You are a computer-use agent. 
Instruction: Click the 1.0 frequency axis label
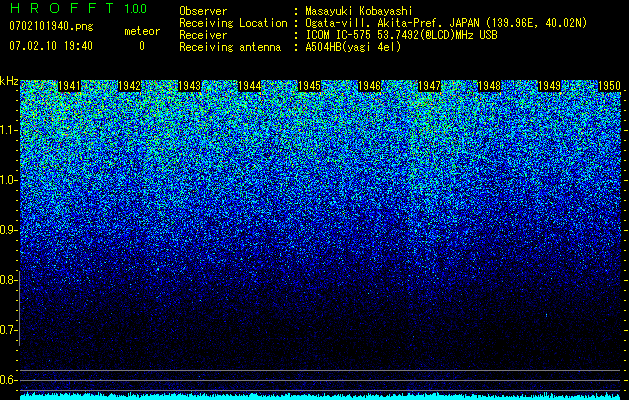pos(8,180)
